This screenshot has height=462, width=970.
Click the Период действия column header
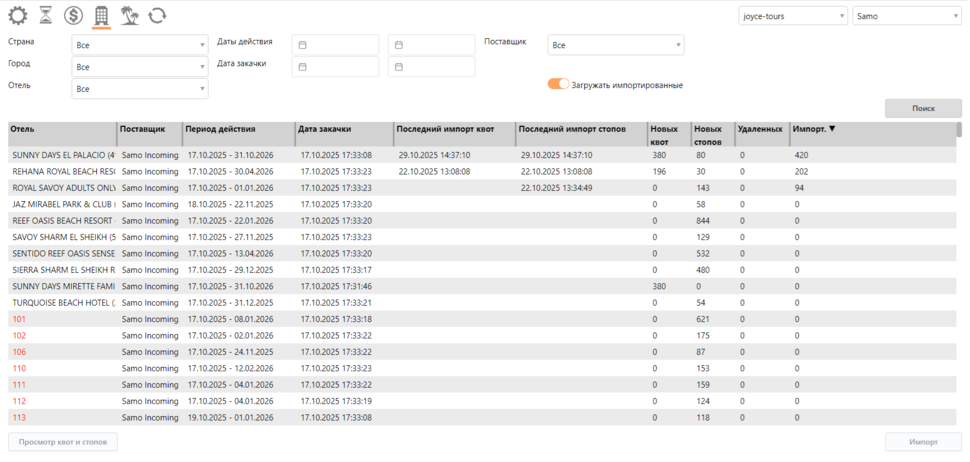pos(237,129)
